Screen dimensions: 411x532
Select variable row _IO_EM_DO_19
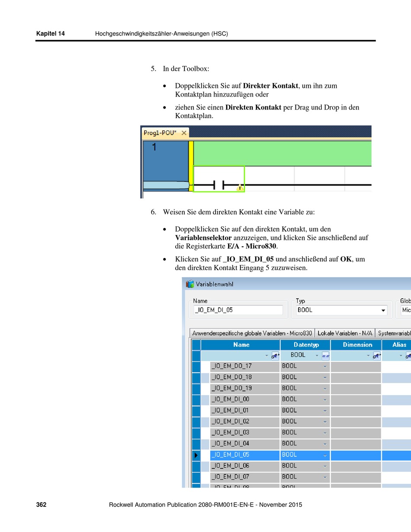click(245, 389)
